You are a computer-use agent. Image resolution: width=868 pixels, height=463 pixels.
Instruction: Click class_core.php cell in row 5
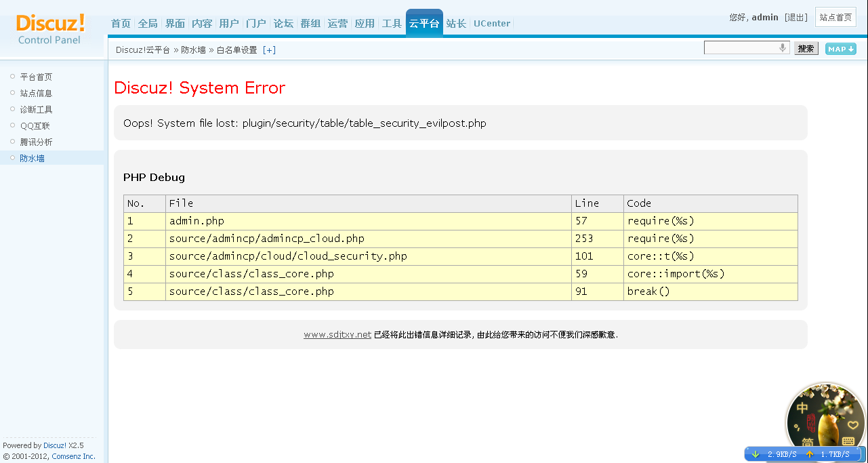click(x=368, y=291)
